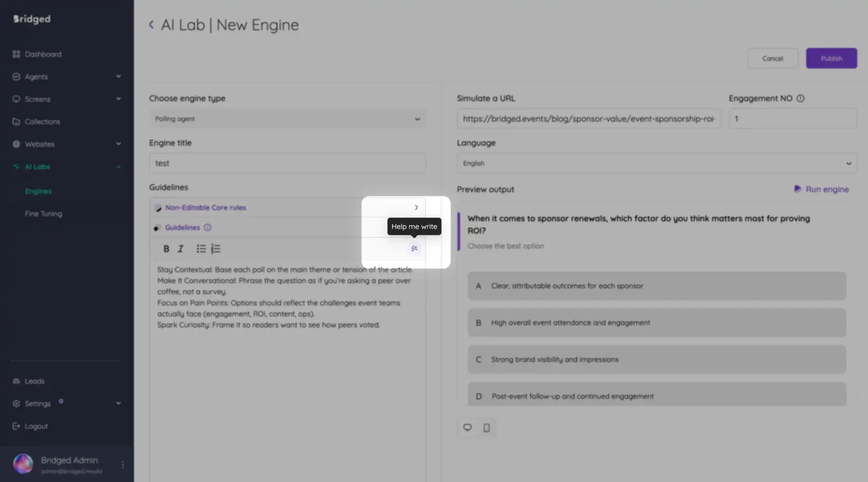Click the back arrow beside AI Lab New Engine

[x=151, y=25]
